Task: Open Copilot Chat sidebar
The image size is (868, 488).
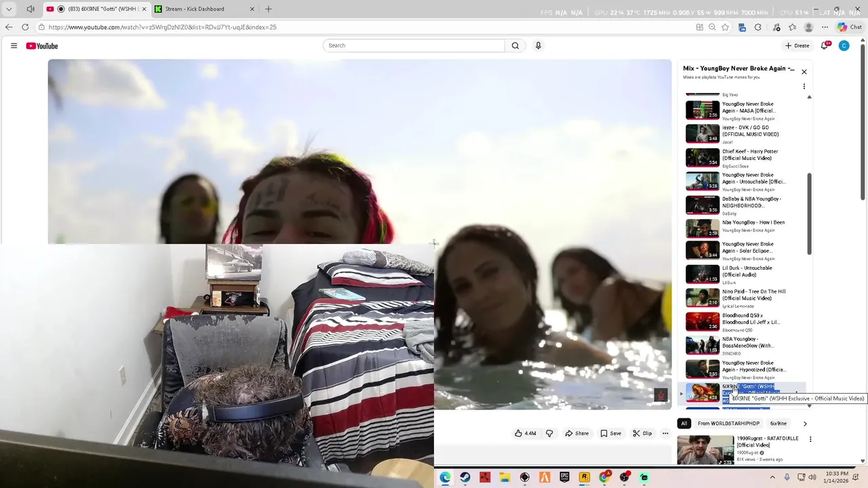Action: click(x=849, y=27)
